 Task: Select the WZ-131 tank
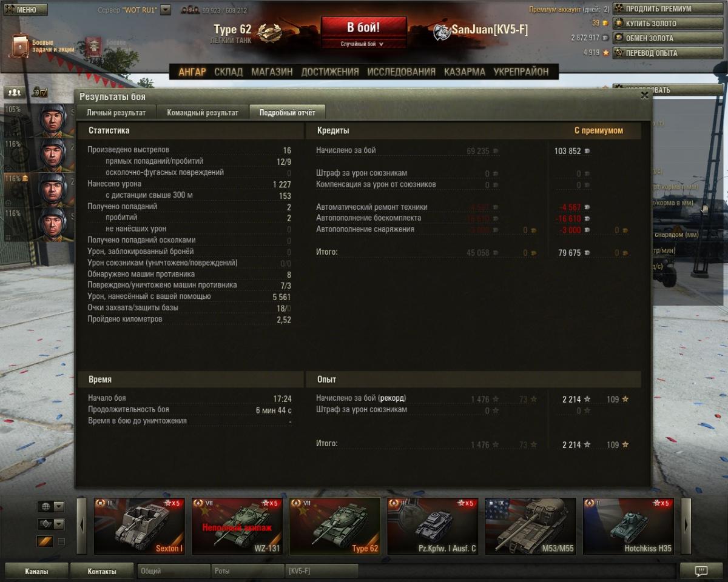click(x=237, y=526)
